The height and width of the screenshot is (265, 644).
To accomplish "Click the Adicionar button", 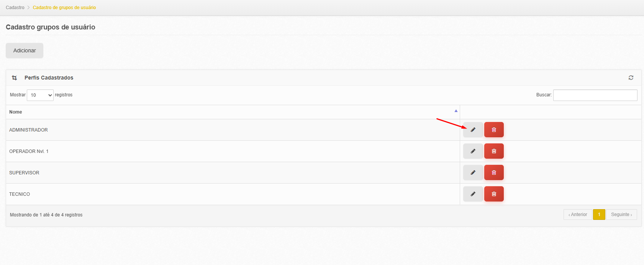I will (25, 50).
